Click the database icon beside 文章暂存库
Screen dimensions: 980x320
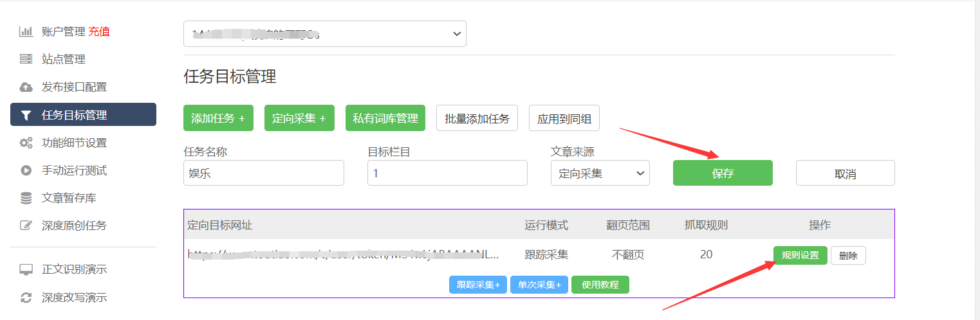[x=26, y=199]
